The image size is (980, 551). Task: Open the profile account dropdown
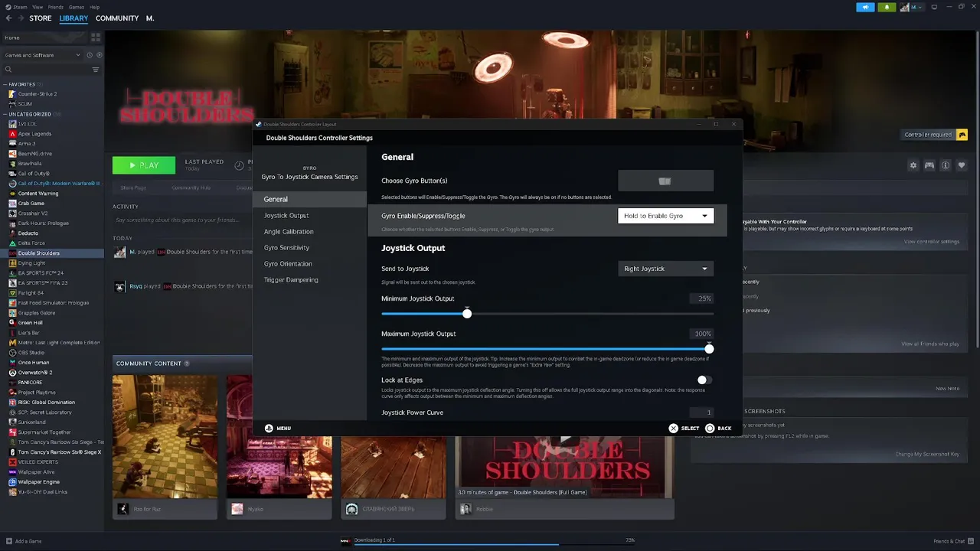(x=913, y=7)
